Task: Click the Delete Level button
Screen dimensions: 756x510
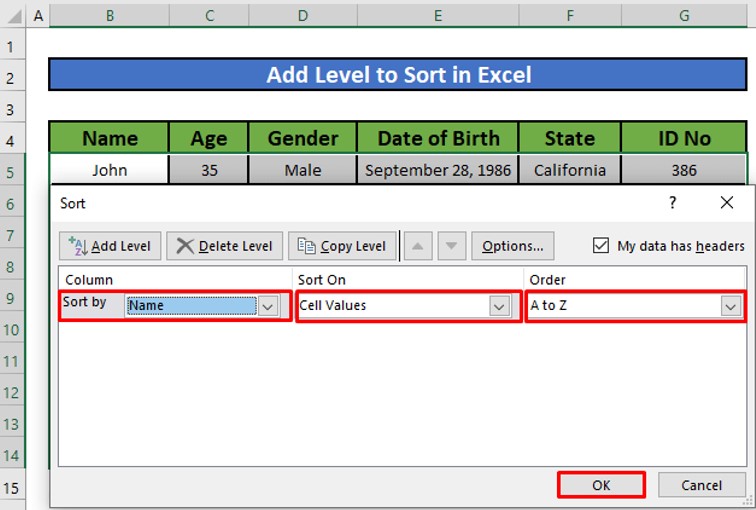Action: point(225,246)
